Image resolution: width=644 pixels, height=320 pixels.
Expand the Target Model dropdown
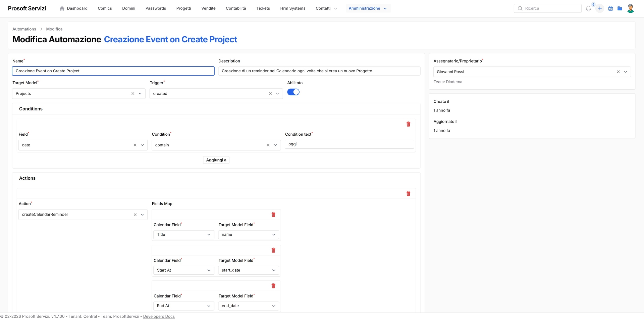[x=140, y=94]
